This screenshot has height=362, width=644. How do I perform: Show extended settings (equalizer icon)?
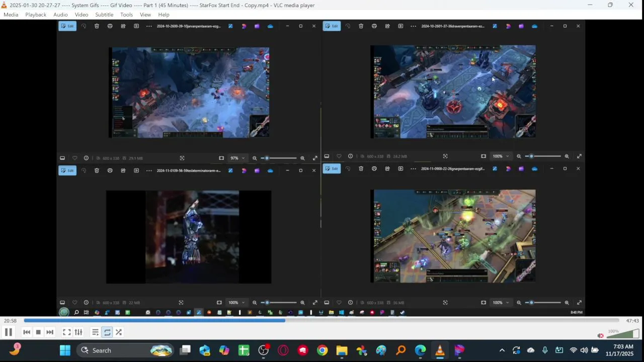click(78, 332)
